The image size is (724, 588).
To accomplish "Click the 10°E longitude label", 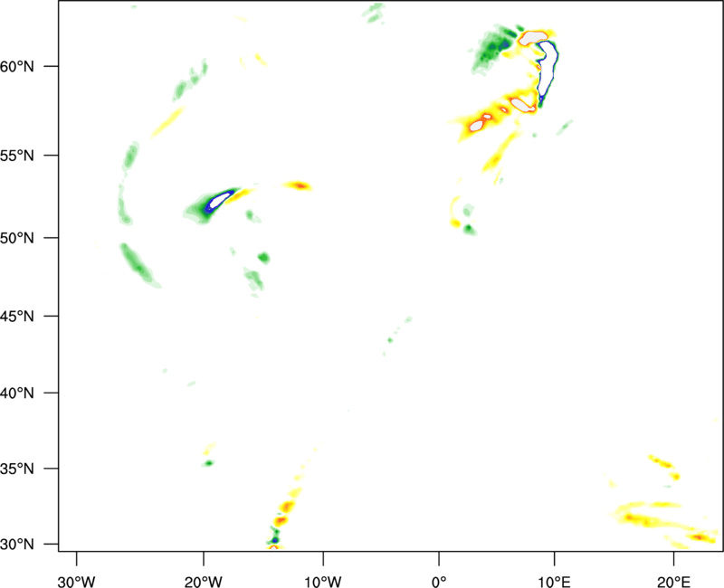I will pos(554,582).
